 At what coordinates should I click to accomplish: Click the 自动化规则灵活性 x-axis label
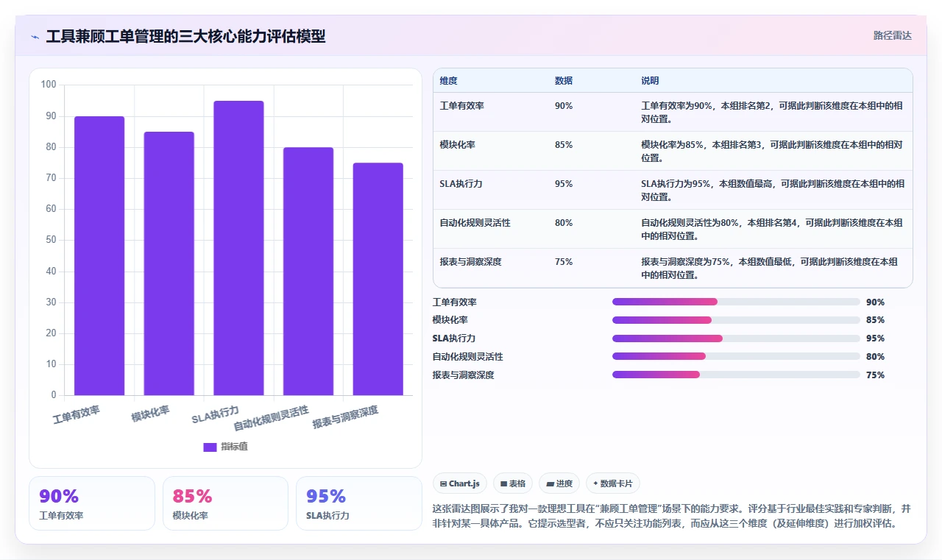(272, 419)
